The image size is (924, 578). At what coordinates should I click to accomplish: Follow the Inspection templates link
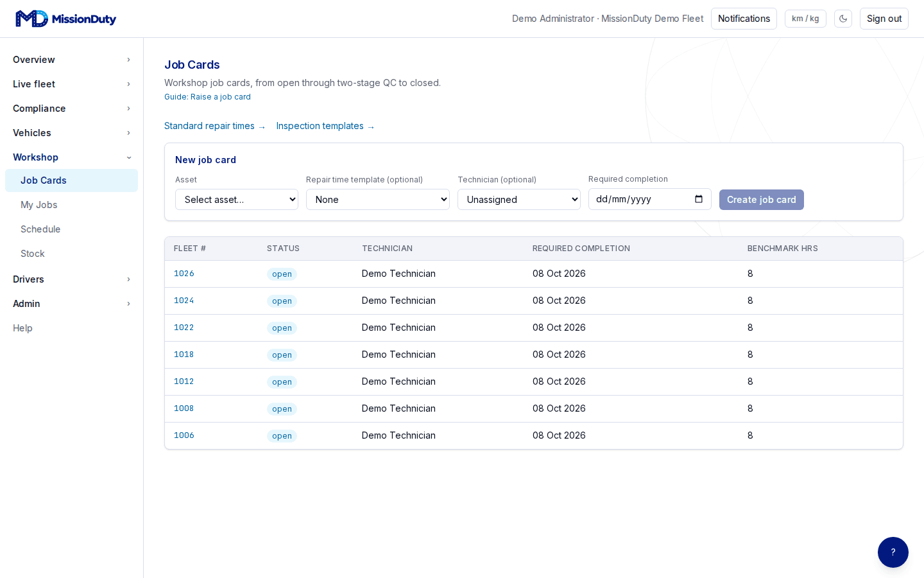click(325, 126)
